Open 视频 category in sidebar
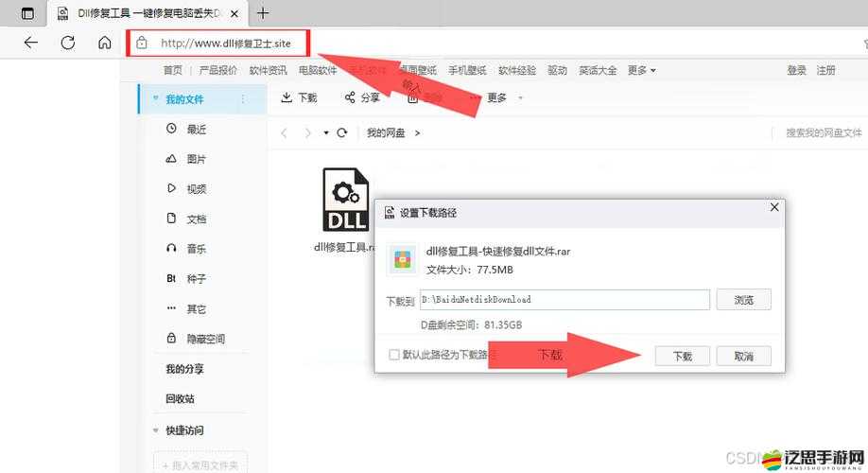This screenshot has height=473, width=868. (196, 189)
